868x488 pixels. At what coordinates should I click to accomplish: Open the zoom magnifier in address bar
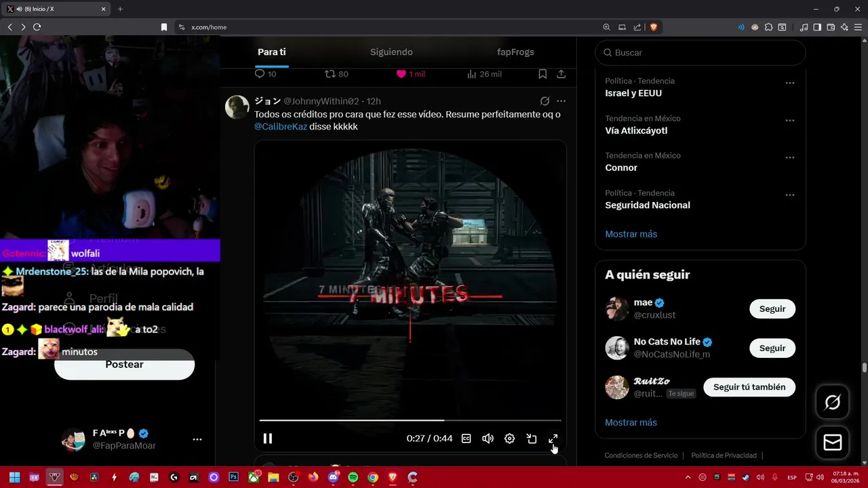606,27
